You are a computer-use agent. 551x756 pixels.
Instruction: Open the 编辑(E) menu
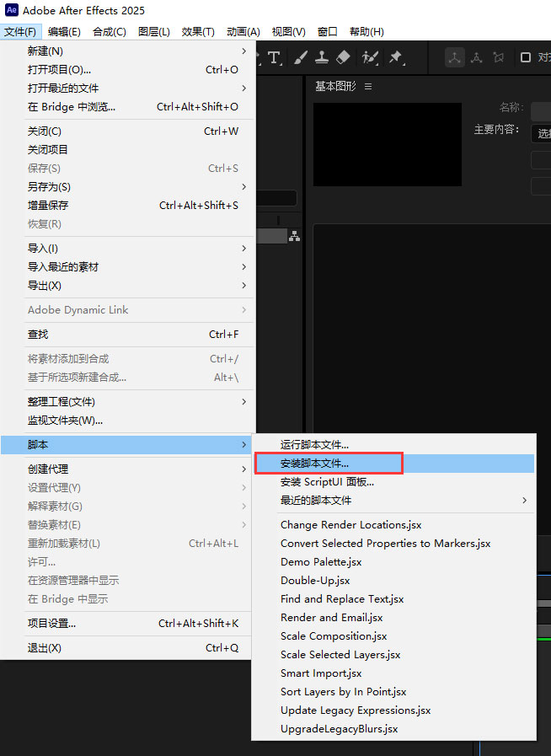pos(64,32)
